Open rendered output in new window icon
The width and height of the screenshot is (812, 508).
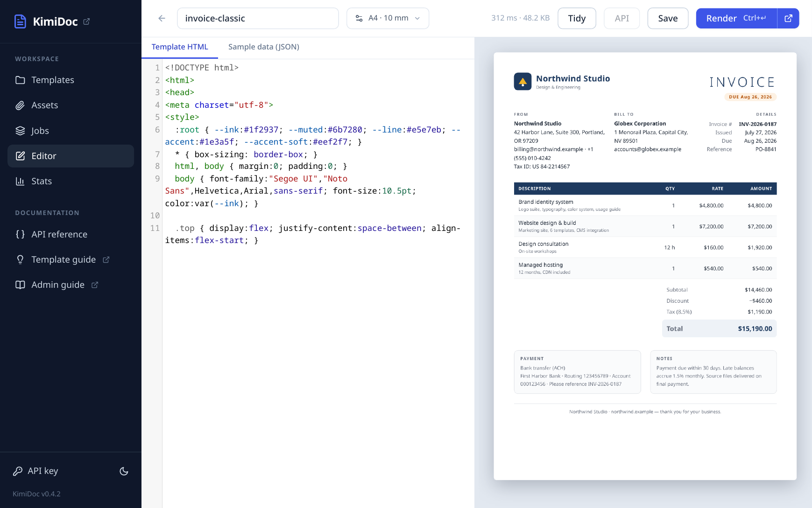click(788, 18)
